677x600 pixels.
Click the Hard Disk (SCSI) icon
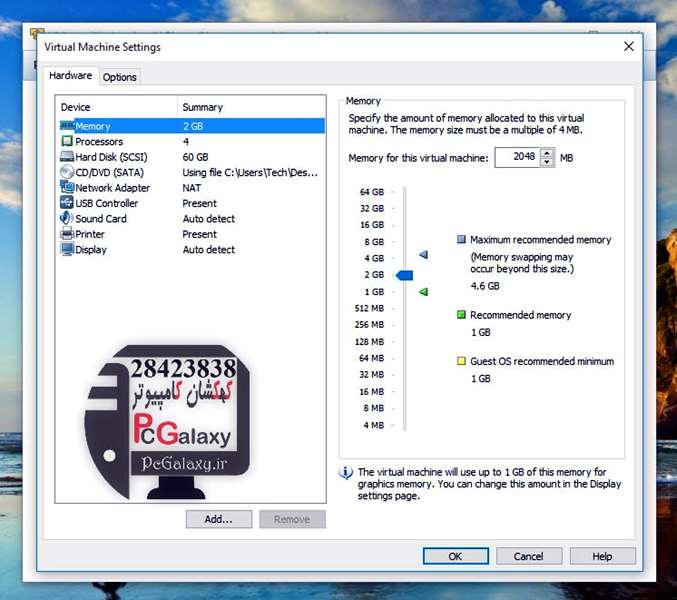(67, 157)
